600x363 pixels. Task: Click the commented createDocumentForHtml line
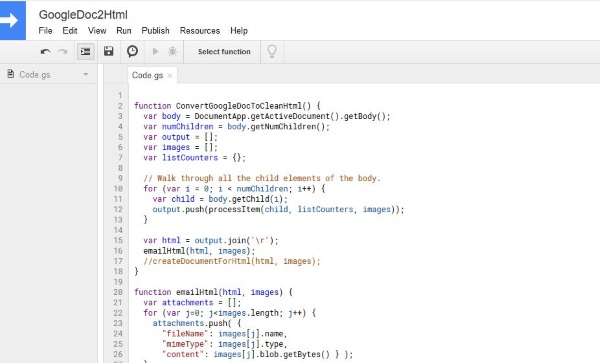(x=232, y=261)
